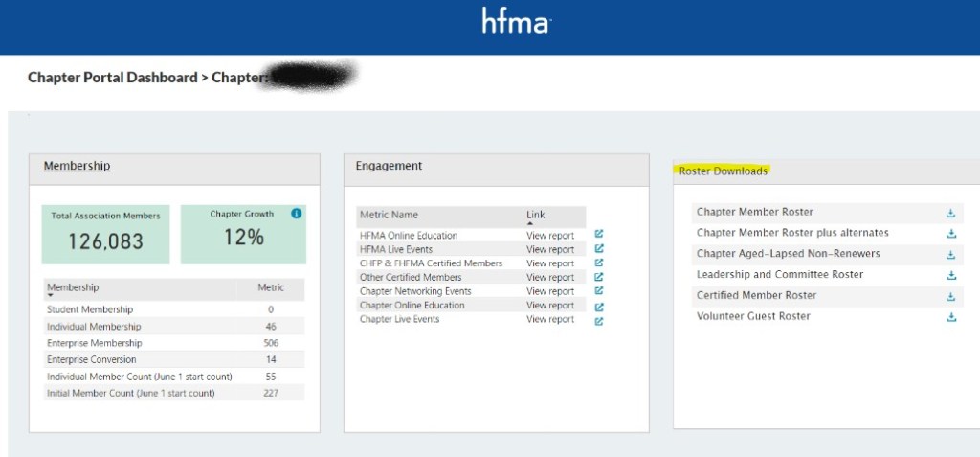Select the Total Association Members tile
980x457 pixels.
coord(105,233)
